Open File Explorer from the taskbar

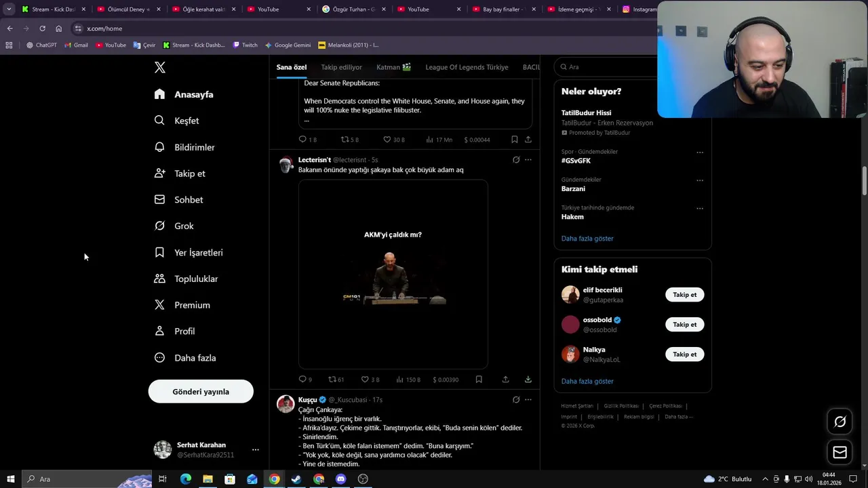[x=208, y=479]
